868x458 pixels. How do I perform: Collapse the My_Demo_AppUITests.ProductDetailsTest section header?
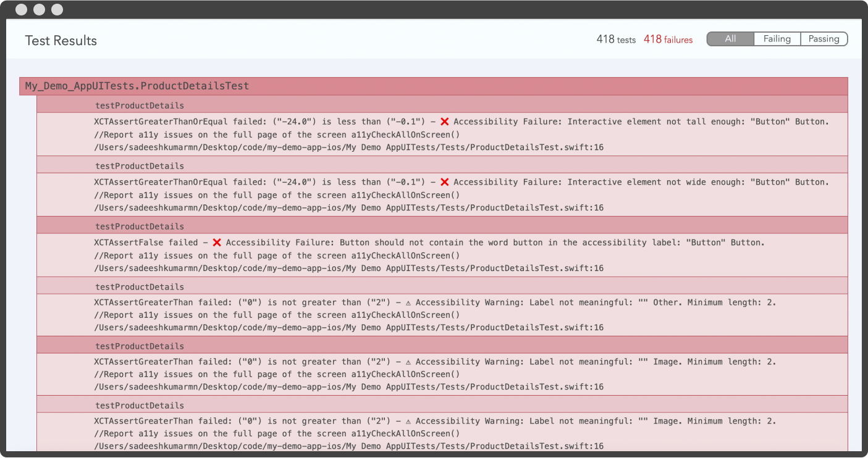coord(135,85)
